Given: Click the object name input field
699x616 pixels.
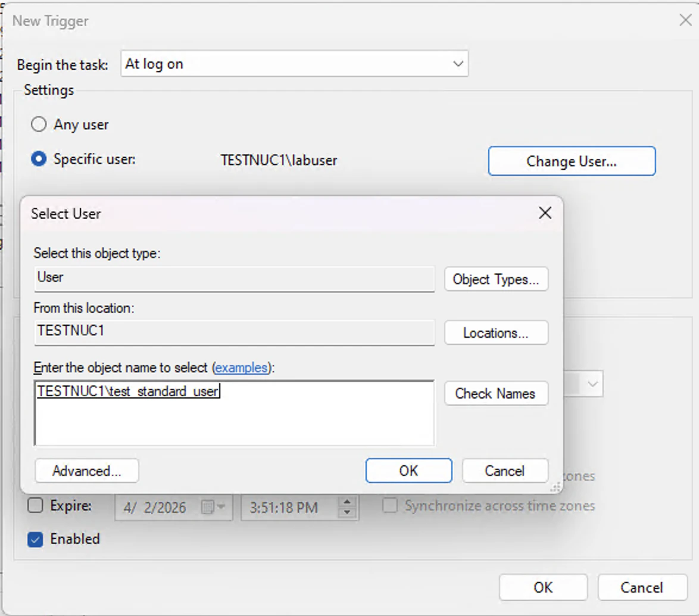Looking at the screenshot, I should tap(235, 411).
